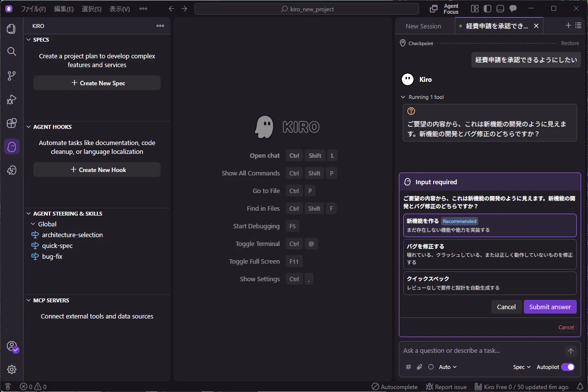
Task: Add context with the hash icon
Action: (x=408, y=367)
